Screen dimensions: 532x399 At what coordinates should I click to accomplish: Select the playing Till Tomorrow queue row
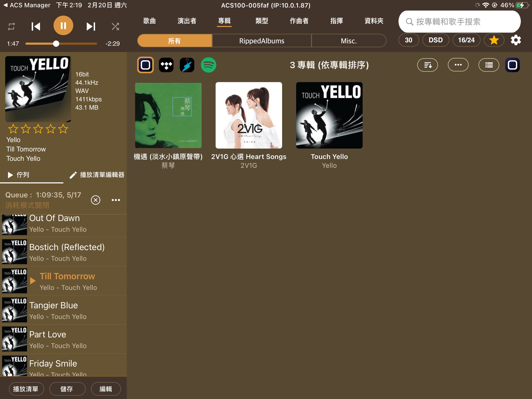pos(63,281)
